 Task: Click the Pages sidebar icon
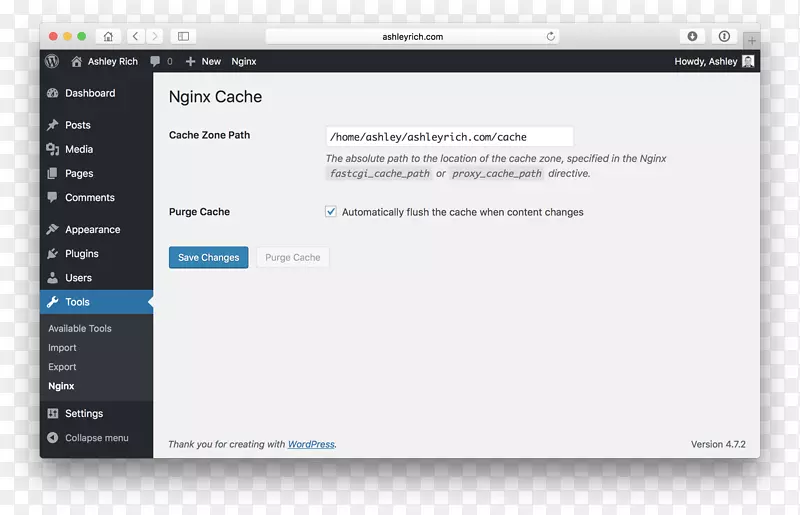point(53,174)
